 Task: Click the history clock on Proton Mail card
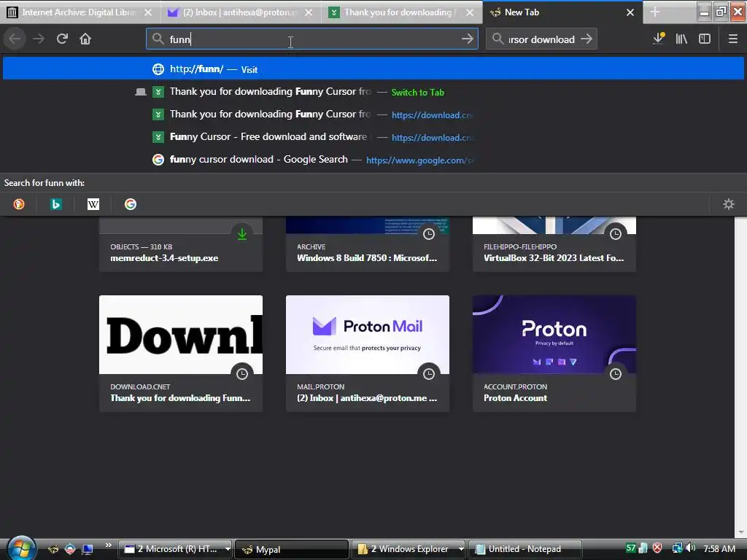tap(429, 374)
